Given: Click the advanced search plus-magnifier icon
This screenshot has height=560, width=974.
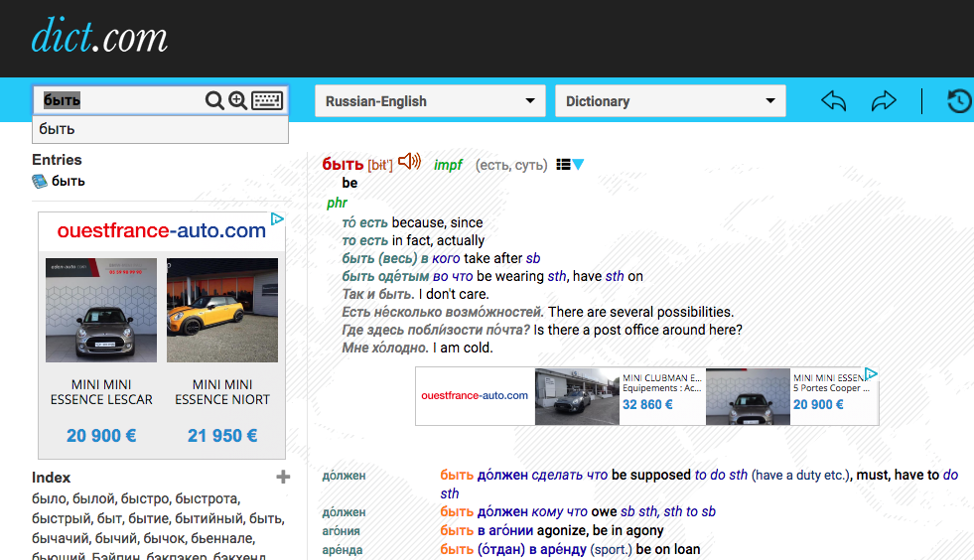Looking at the screenshot, I should pyautogui.click(x=238, y=100).
